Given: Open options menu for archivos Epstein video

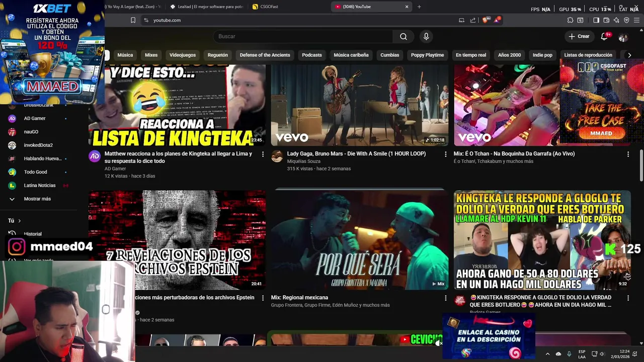Looking at the screenshot, I should [263, 298].
